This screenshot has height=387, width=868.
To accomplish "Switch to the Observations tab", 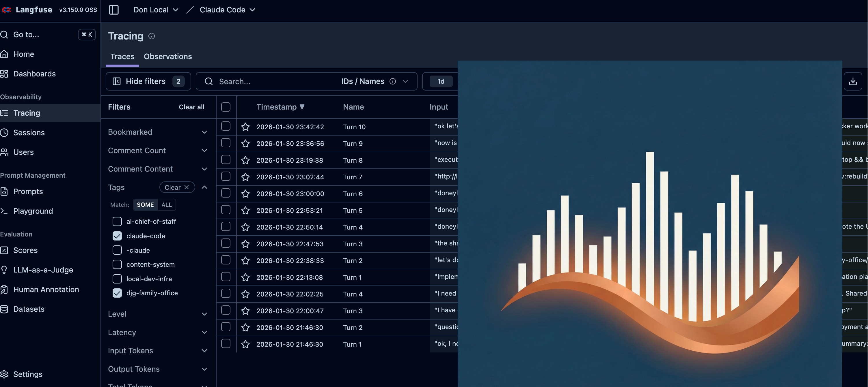I will click(x=167, y=57).
